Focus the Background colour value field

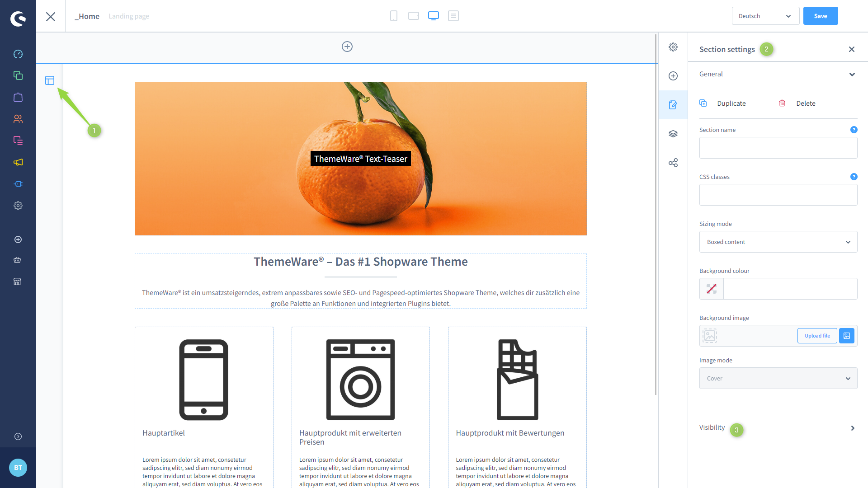(x=790, y=289)
